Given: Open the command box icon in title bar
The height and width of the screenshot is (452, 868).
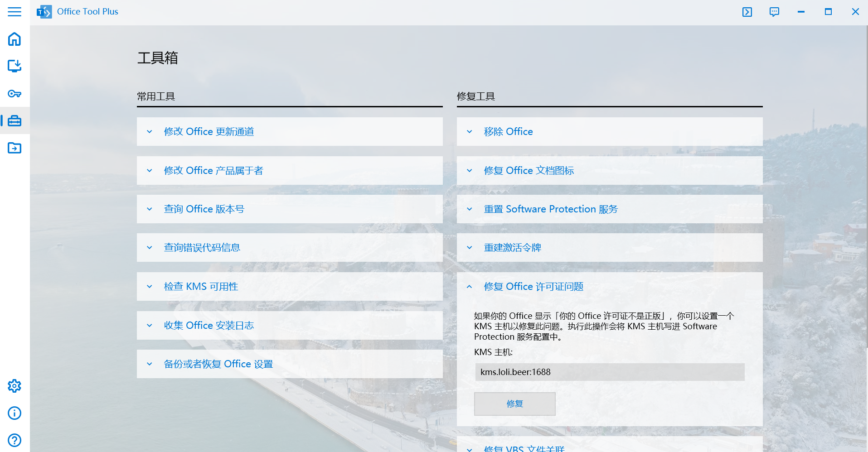Looking at the screenshot, I should pyautogui.click(x=747, y=12).
